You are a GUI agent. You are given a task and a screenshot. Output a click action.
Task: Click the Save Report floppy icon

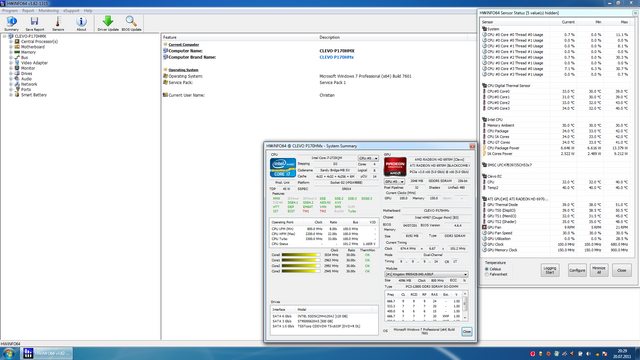pos(35,24)
